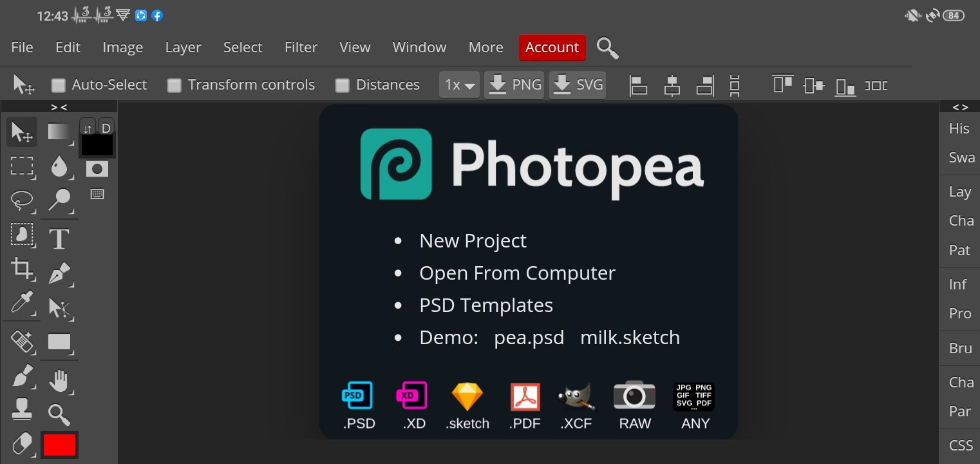Select the Move tool in the left toolbar
The image size is (980, 464).
pos(22,132)
